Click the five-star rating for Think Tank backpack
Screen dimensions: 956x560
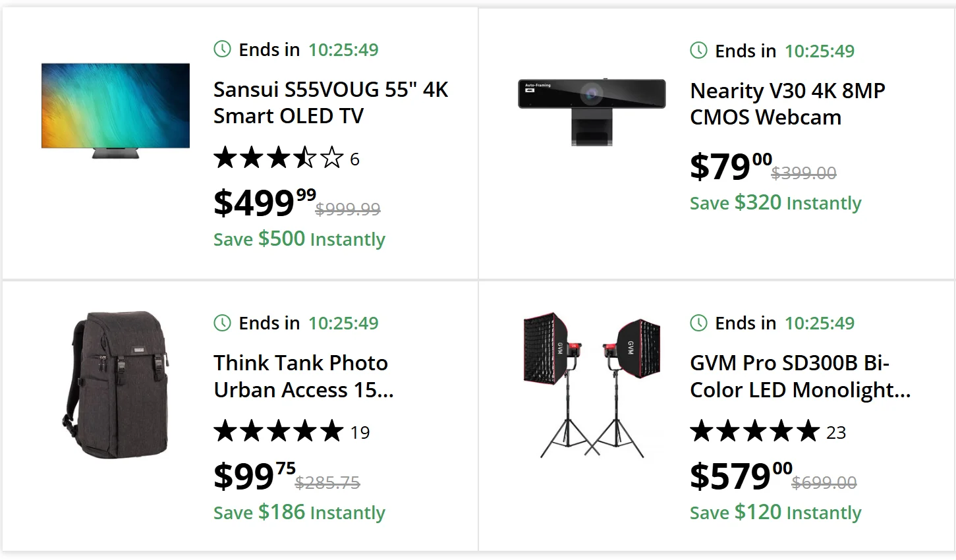pyautogui.click(x=279, y=432)
